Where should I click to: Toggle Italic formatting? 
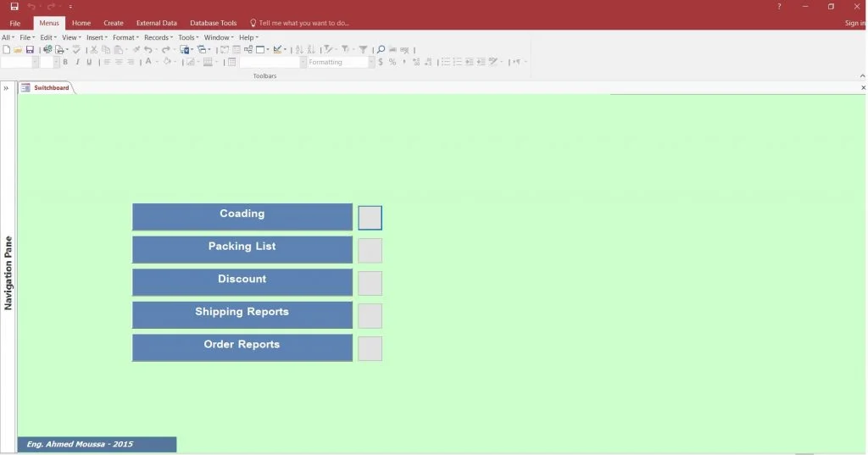(77, 62)
